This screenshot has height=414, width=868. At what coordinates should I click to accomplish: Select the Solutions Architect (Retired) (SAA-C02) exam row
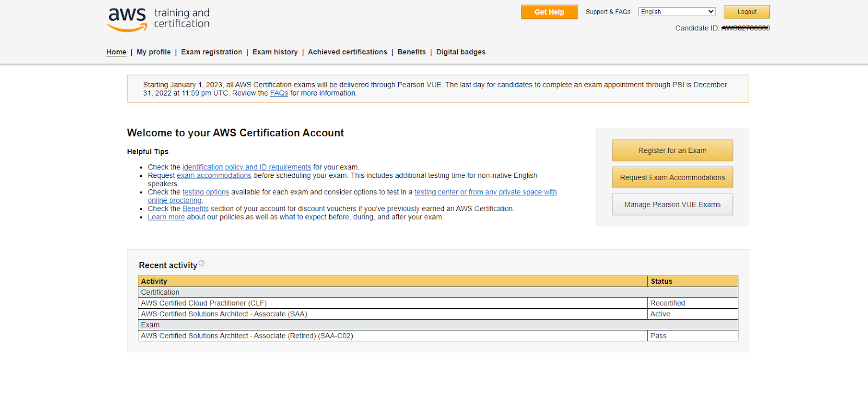click(438, 336)
